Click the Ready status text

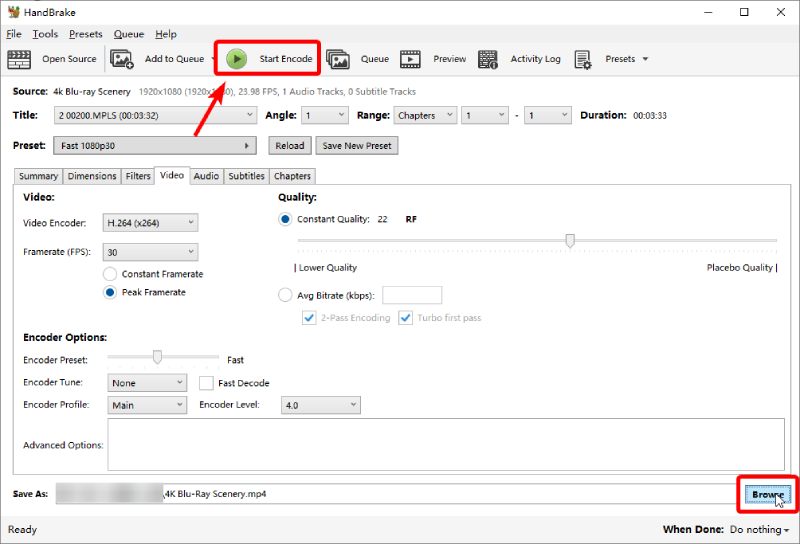(x=22, y=530)
